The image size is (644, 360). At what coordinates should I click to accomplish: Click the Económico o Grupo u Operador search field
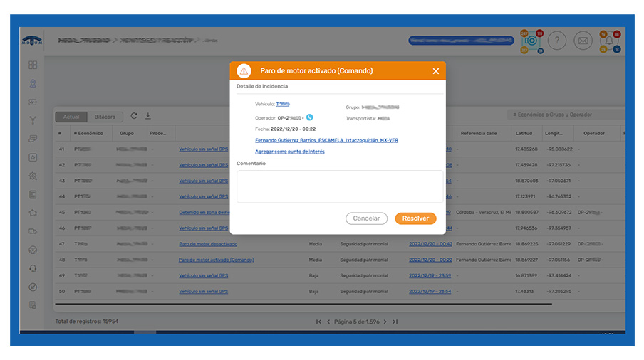565,115
